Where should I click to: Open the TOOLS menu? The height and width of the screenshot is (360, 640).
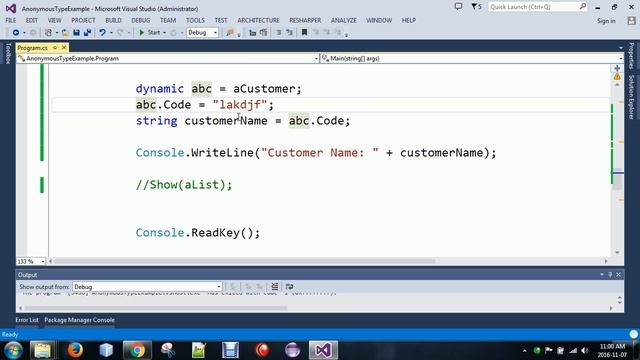[195, 20]
